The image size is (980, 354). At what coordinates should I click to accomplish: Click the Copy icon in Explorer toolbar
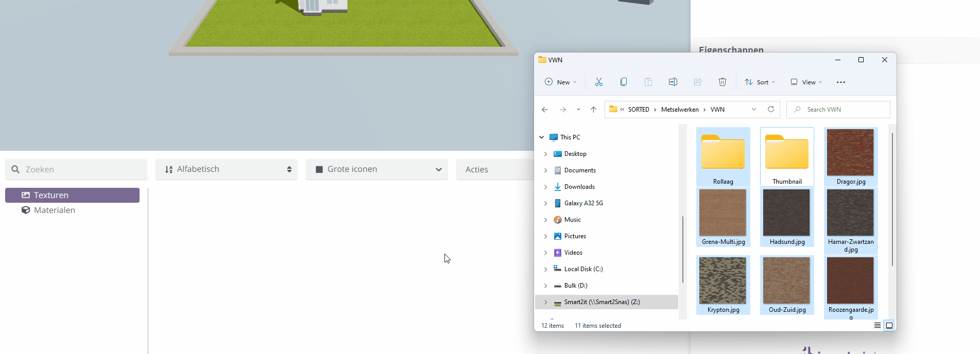(x=624, y=82)
